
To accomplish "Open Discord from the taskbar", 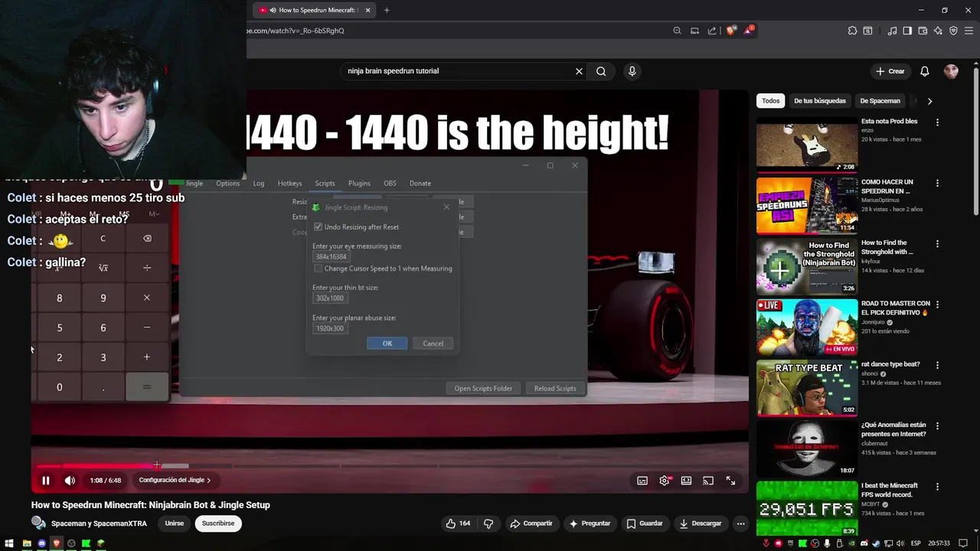I will 41,543.
